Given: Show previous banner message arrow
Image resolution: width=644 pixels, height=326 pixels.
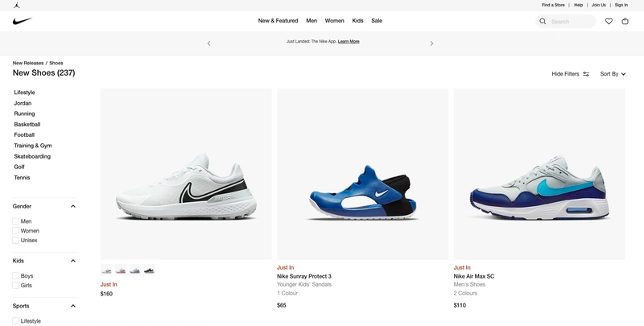Looking at the screenshot, I should [x=208, y=43].
